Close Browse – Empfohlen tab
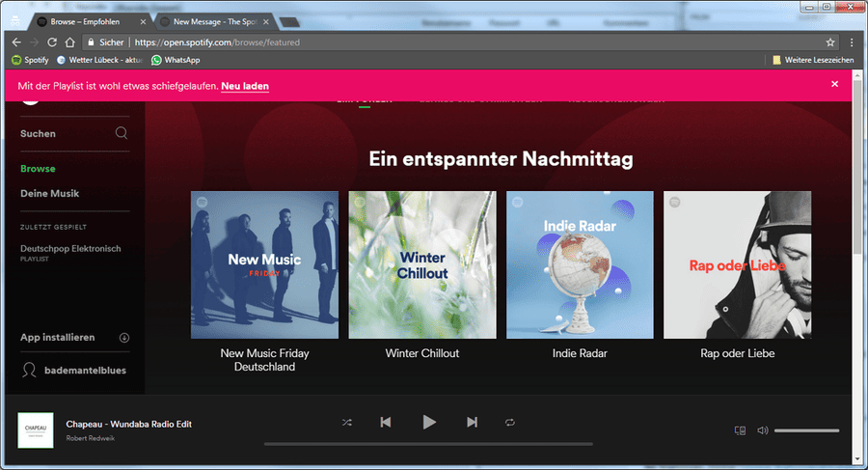The image size is (868, 470). point(143,21)
